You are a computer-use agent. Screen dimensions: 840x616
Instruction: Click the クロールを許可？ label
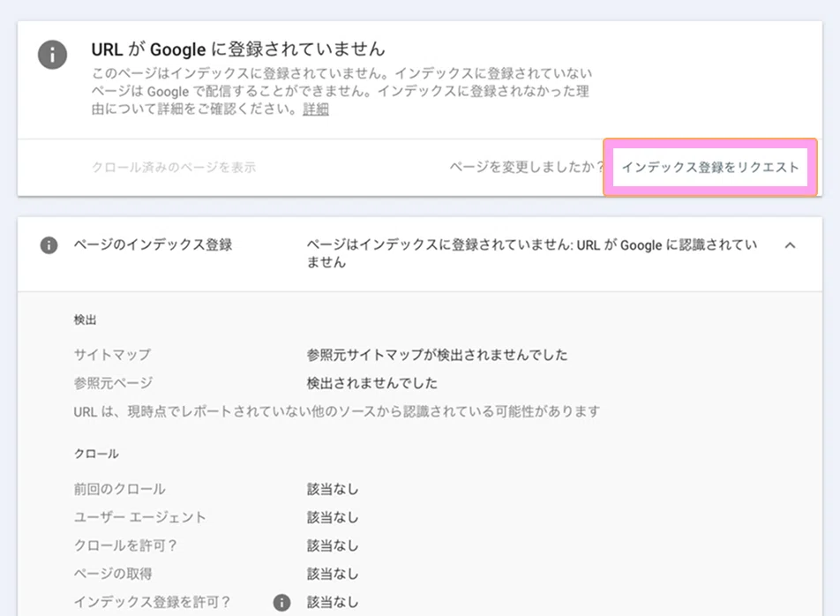pos(125,545)
